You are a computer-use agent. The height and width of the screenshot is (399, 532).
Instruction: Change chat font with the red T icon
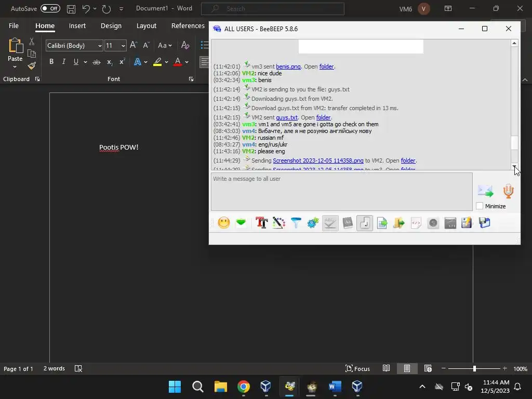tap(262, 223)
